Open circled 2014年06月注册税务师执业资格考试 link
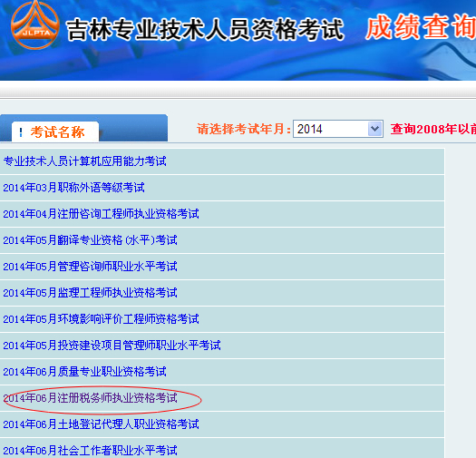 (90, 397)
